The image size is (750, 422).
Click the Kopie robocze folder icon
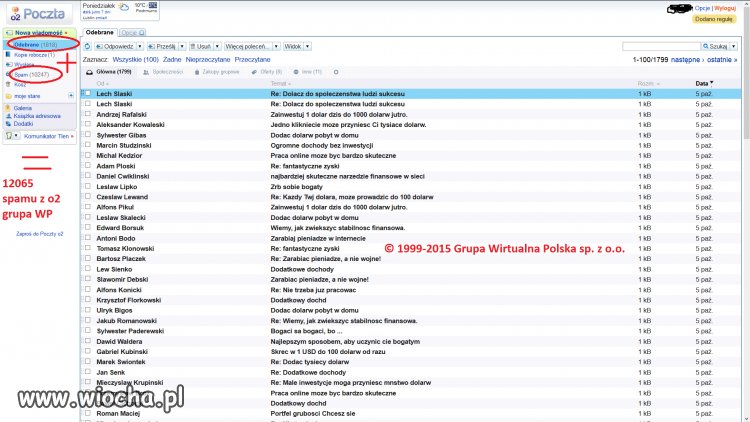(x=8, y=55)
